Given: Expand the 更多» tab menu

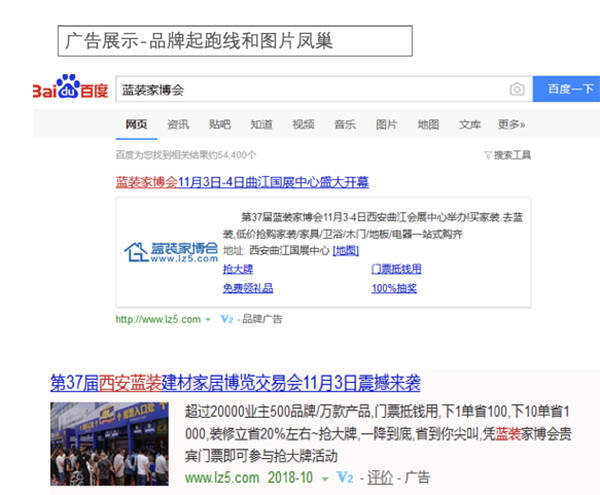Looking at the screenshot, I should coord(512,124).
